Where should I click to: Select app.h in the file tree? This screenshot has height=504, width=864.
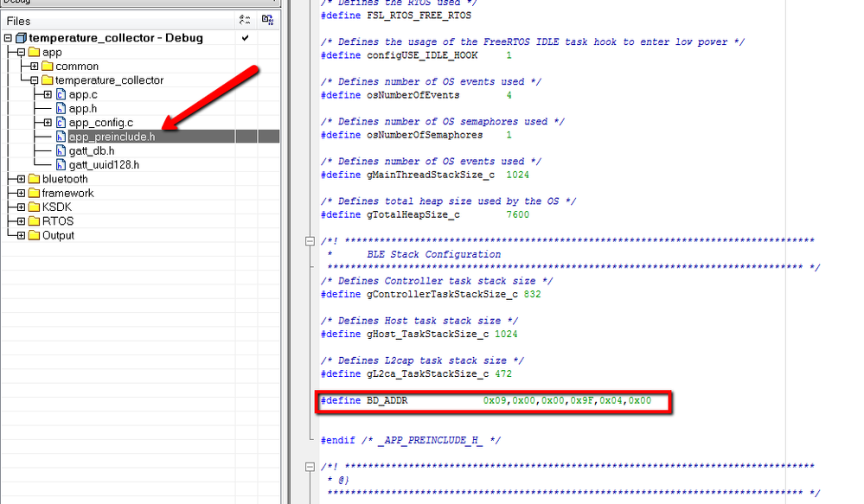coord(83,109)
